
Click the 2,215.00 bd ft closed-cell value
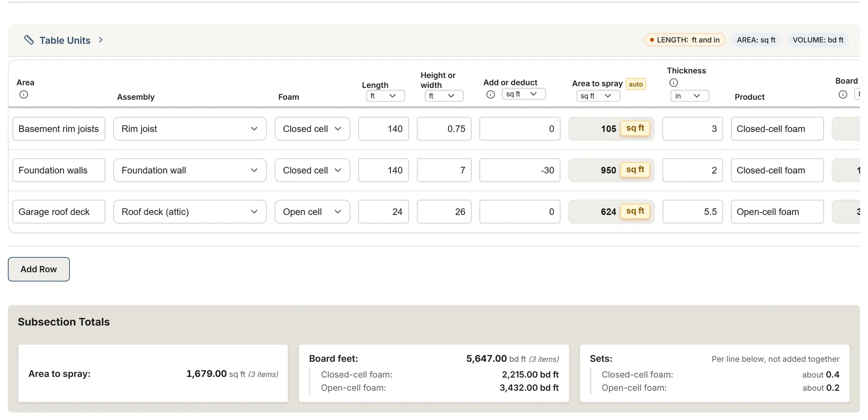point(530,374)
